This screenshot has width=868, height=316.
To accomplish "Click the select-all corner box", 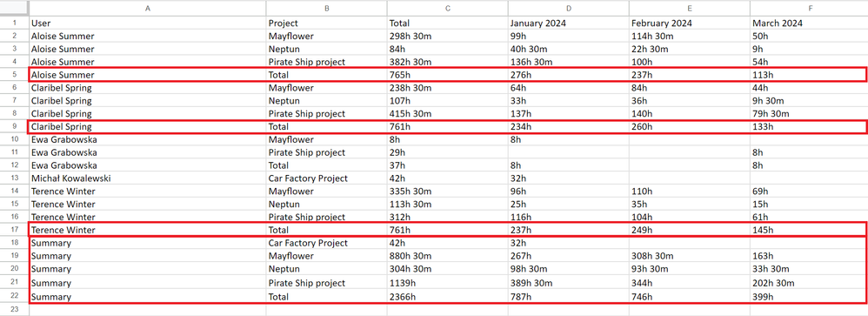I will click(x=15, y=9).
